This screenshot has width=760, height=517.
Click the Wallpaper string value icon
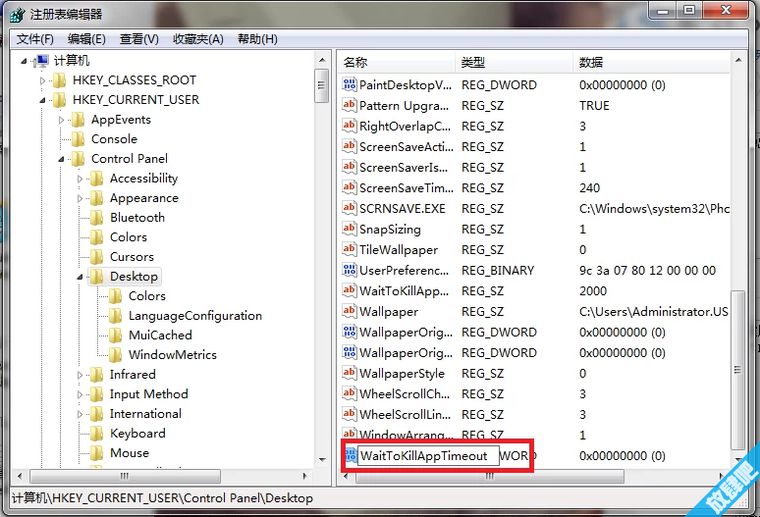(349, 311)
